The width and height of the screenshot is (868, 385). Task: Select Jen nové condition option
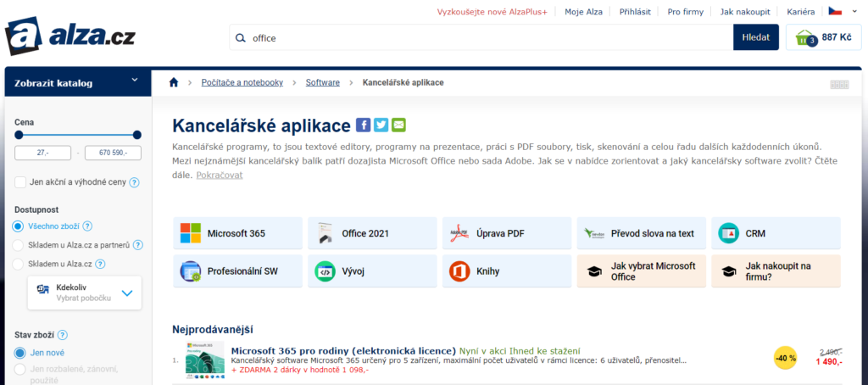20,353
